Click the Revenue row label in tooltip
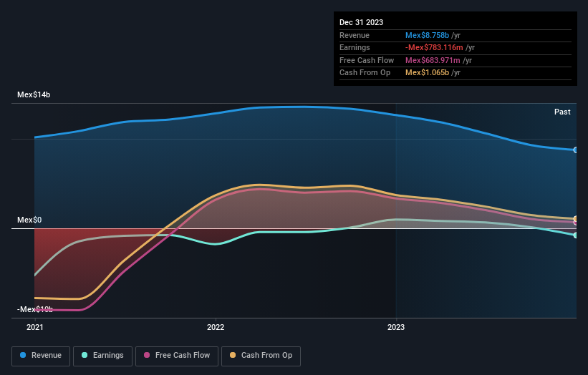 (355, 35)
